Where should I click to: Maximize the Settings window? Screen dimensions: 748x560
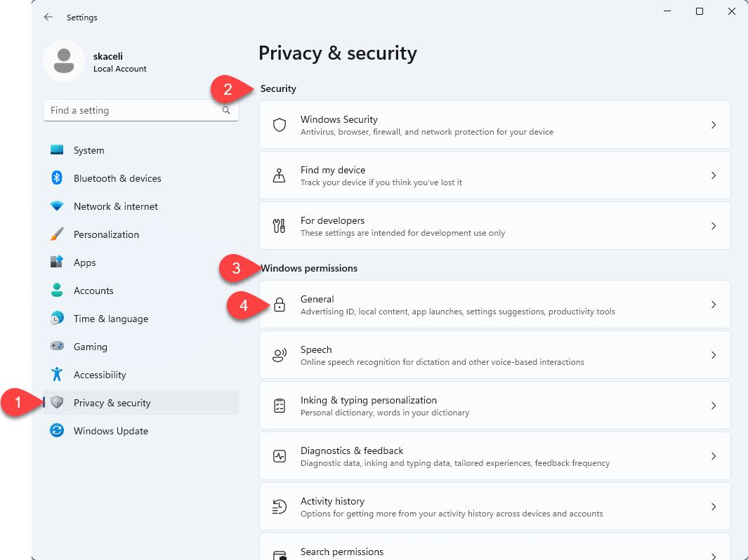click(700, 11)
